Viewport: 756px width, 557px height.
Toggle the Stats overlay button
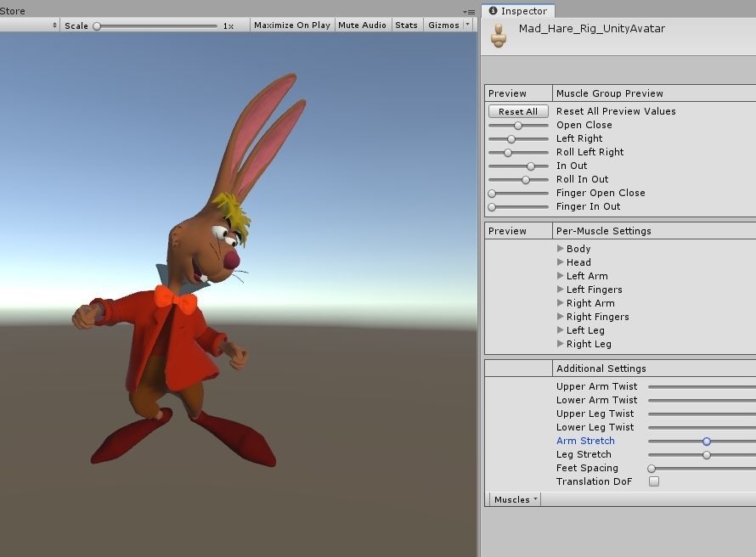click(x=406, y=25)
